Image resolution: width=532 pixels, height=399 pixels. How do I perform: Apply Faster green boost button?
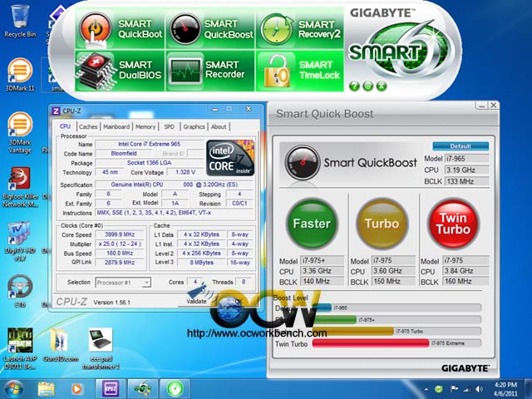(312, 224)
